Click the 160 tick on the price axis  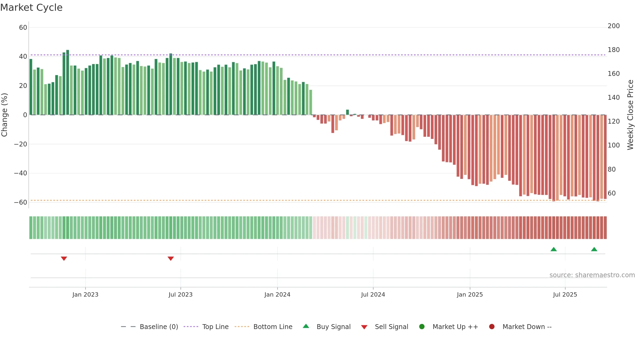click(x=614, y=74)
